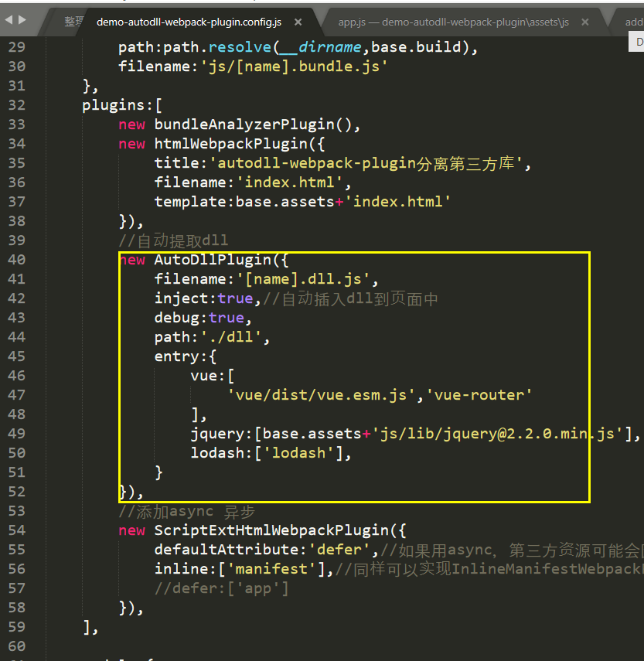Image resolution: width=644 pixels, height=661 pixels.
Task: Click 'vue-router' string
Action: [x=479, y=395]
